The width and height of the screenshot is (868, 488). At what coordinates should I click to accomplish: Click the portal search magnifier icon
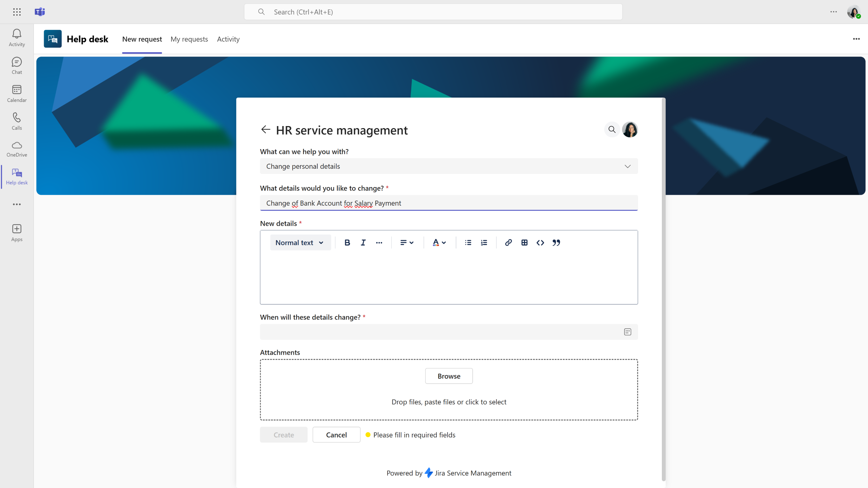(x=612, y=129)
